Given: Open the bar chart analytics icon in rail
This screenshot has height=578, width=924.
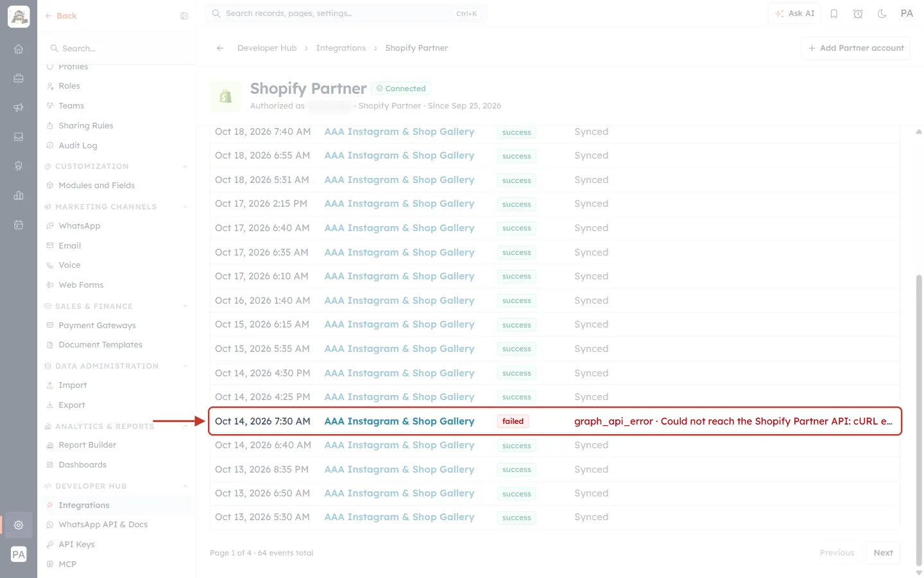Looking at the screenshot, I should point(19,195).
